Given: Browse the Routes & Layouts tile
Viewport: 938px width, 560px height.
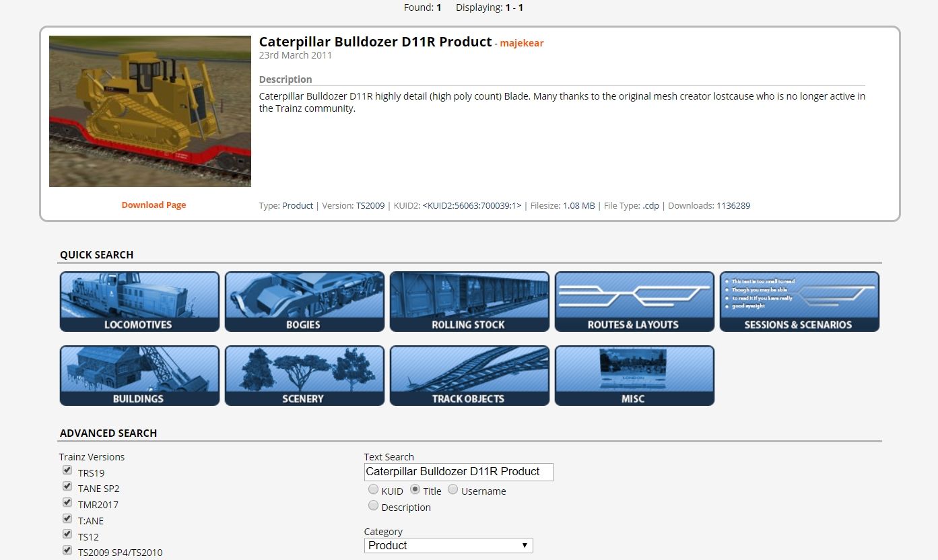Looking at the screenshot, I should point(634,302).
